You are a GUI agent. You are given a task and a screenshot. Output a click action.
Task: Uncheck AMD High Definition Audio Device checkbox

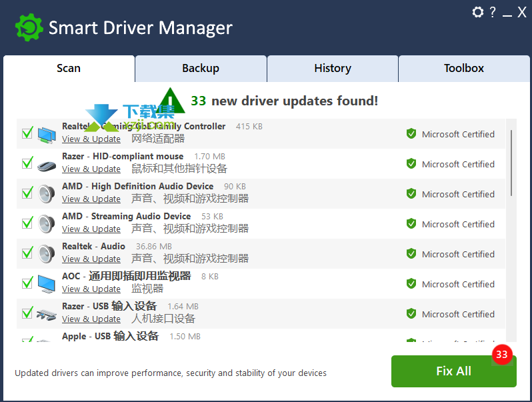click(27, 193)
